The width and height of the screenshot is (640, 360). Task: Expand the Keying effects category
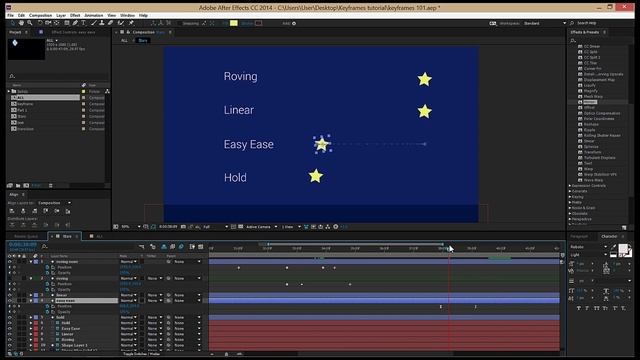click(570, 197)
